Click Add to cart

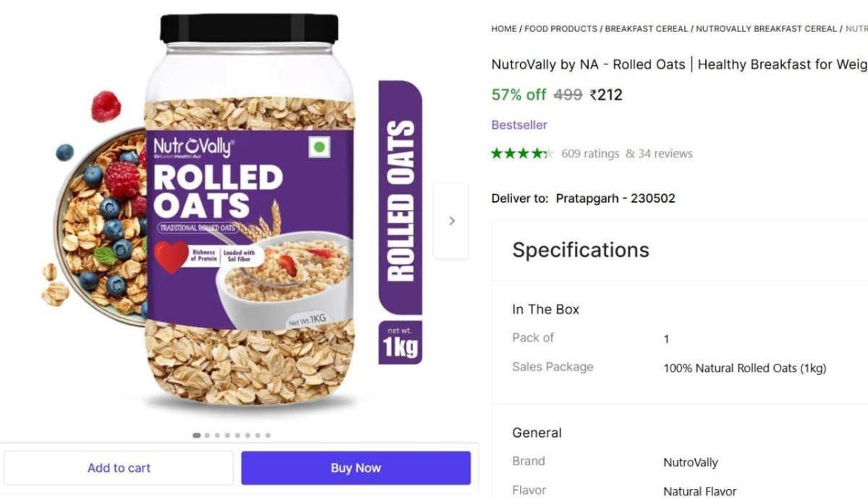(x=119, y=467)
